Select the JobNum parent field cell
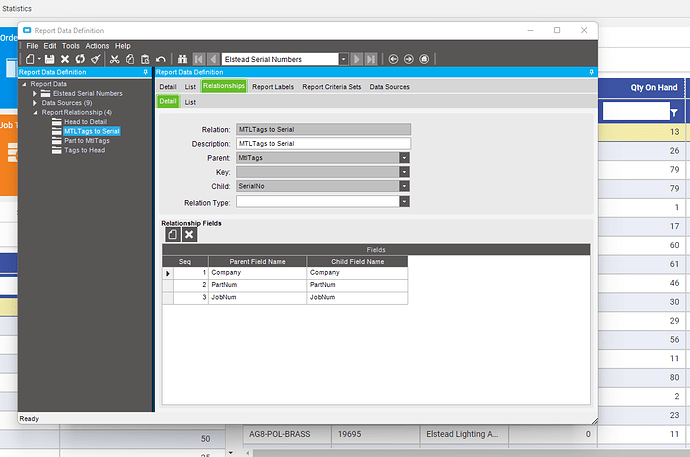Screen dimensions: 690x457 [x=257, y=297]
